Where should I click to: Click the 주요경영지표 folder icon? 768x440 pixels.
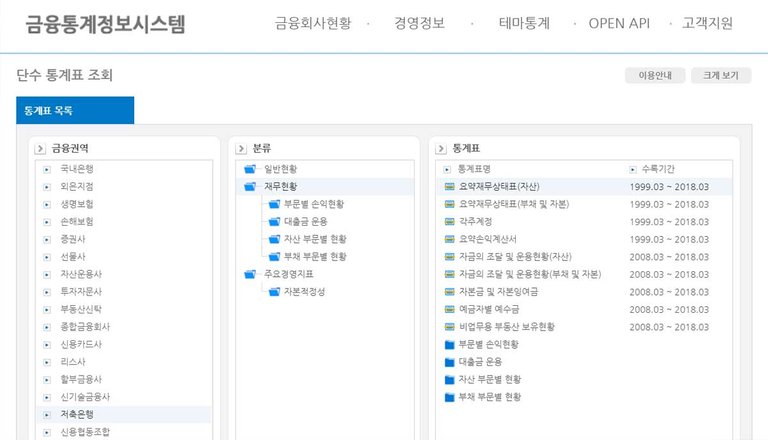coord(250,274)
